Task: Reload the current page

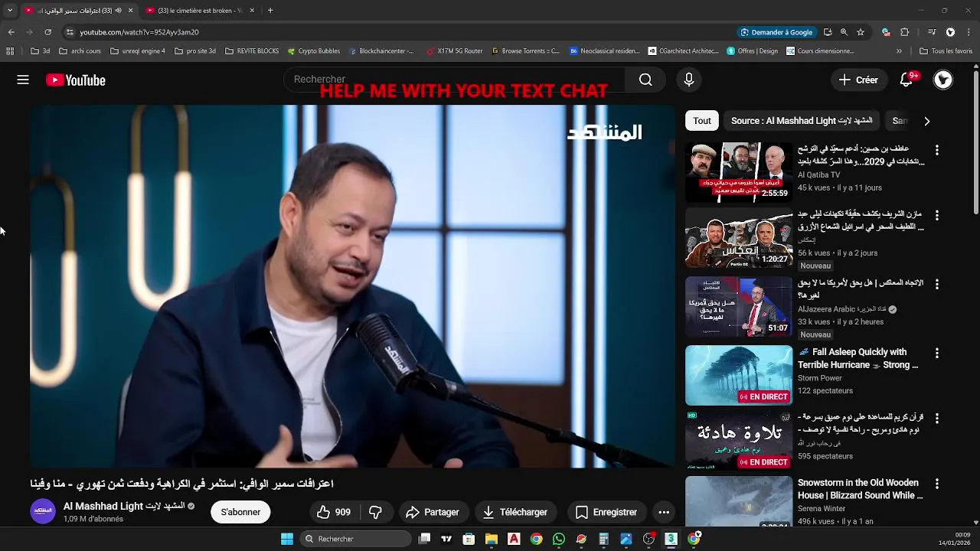Action: (47, 32)
